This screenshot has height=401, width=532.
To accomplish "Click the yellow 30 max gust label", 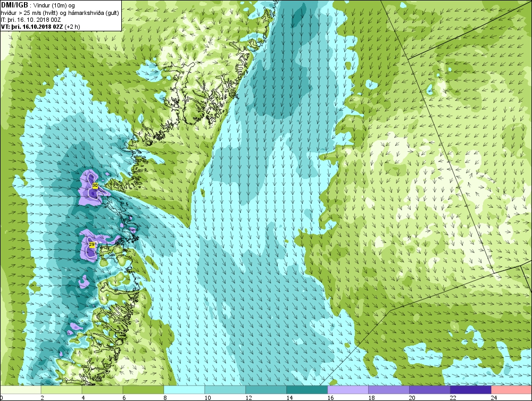I will 95,185.
